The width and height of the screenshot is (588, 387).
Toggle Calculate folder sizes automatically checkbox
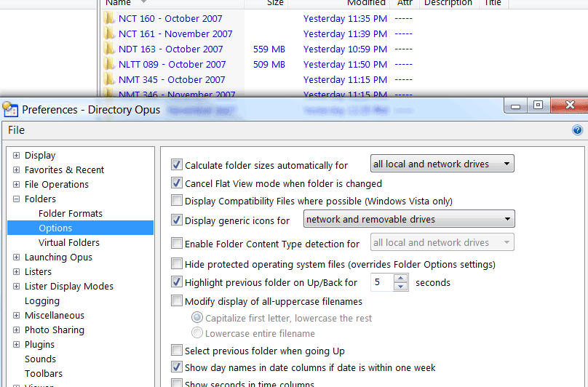(x=177, y=164)
